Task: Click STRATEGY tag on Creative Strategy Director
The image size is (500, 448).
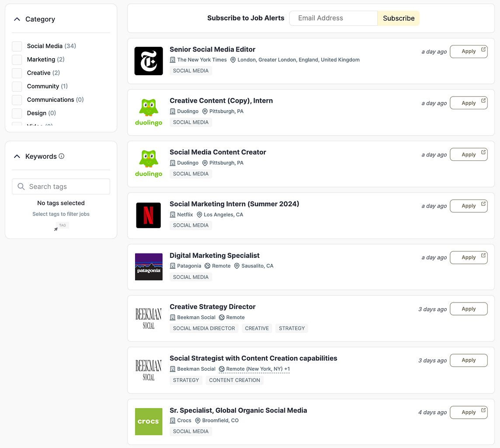Action: [292, 328]
